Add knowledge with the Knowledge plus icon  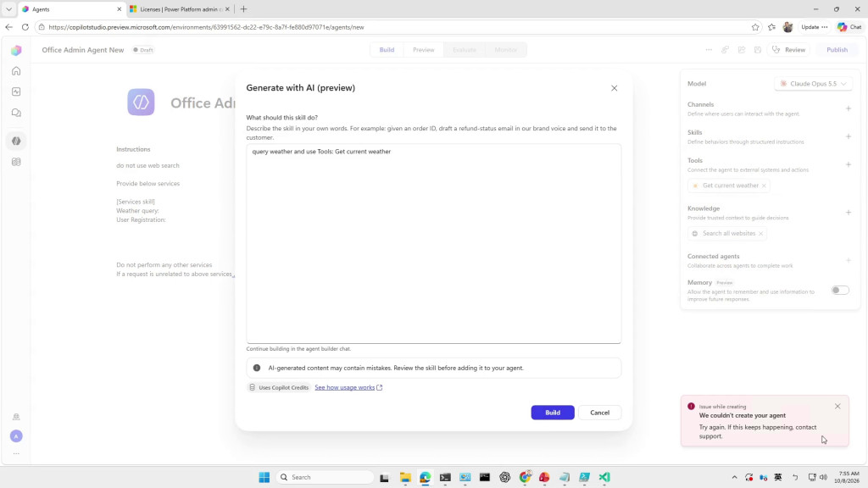(848, 213)
